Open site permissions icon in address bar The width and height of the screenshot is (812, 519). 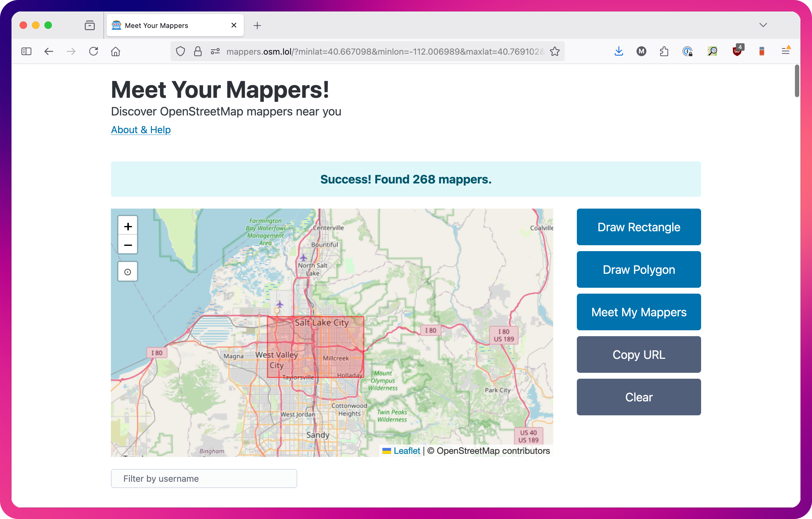coord(215,51)
